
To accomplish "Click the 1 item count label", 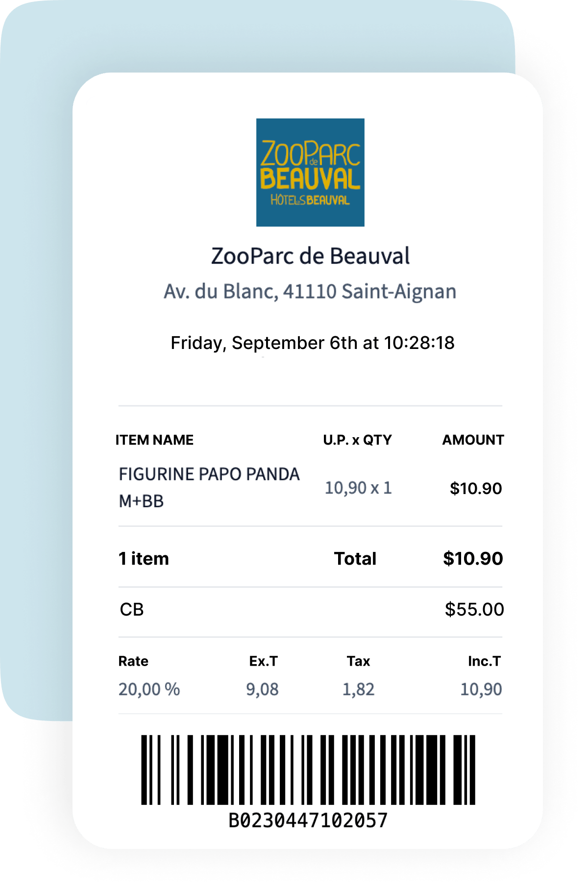I will (x=144, y=559).
